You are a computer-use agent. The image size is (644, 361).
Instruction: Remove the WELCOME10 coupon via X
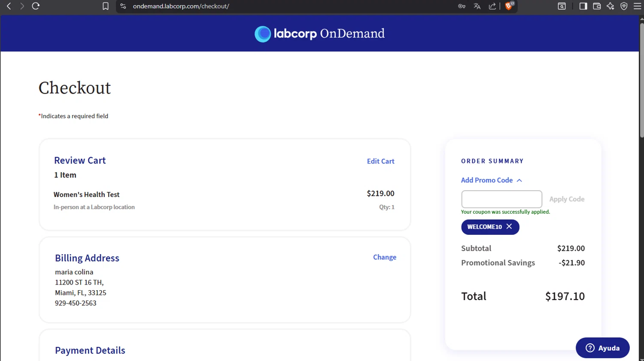[x=509, y=226]
